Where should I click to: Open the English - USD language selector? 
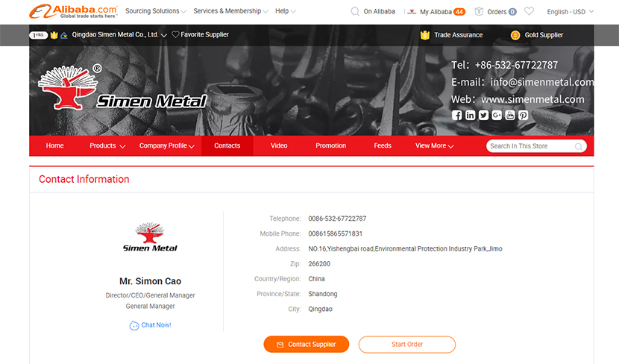coord(570,12)
